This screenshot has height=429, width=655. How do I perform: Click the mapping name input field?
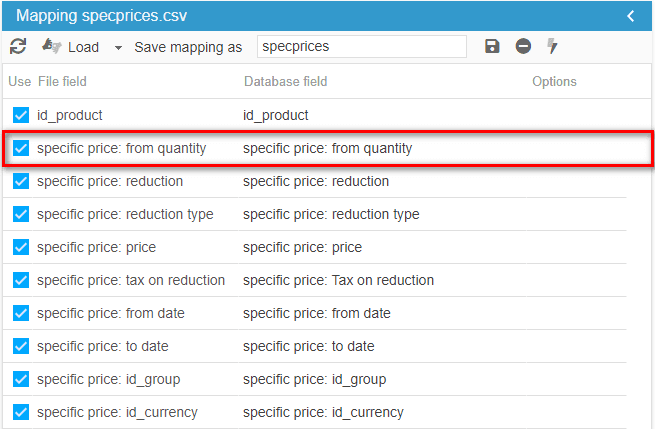(361, 47)
